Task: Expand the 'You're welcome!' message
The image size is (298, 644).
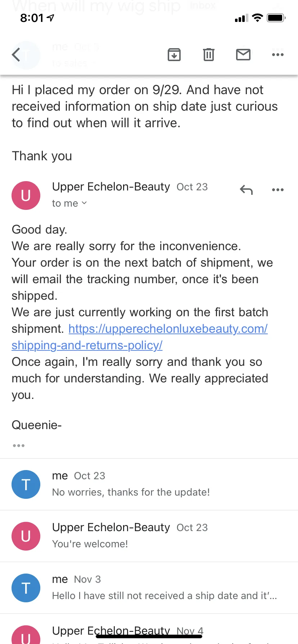Action: click(x=149, y=536)
